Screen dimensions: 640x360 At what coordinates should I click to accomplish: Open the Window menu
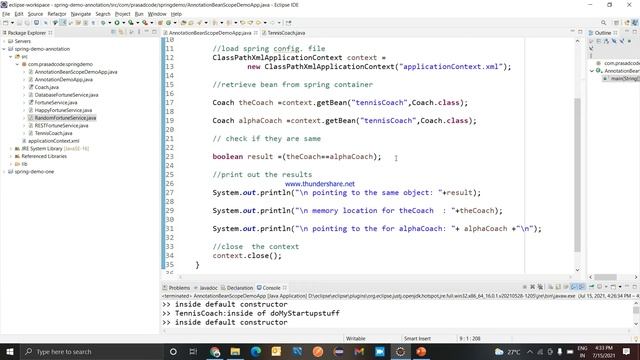point(157,14)
